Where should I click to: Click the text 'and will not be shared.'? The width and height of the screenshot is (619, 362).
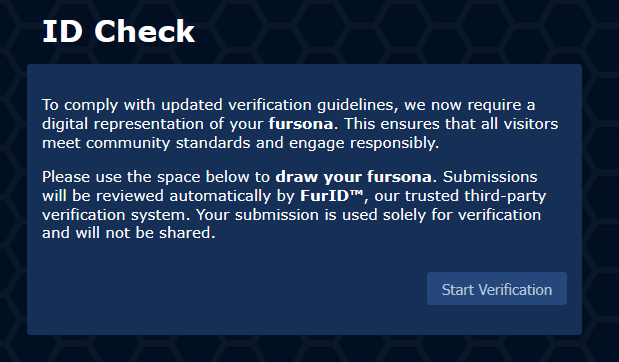(x=129, y=233)
